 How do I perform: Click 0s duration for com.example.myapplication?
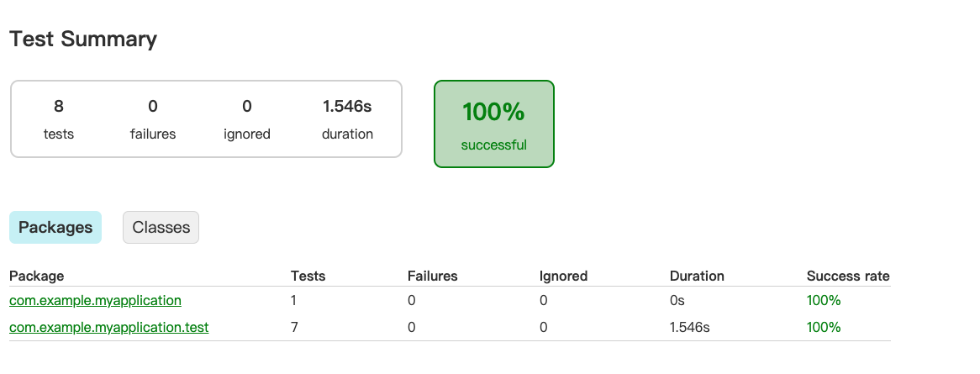(x=677, y=300)
